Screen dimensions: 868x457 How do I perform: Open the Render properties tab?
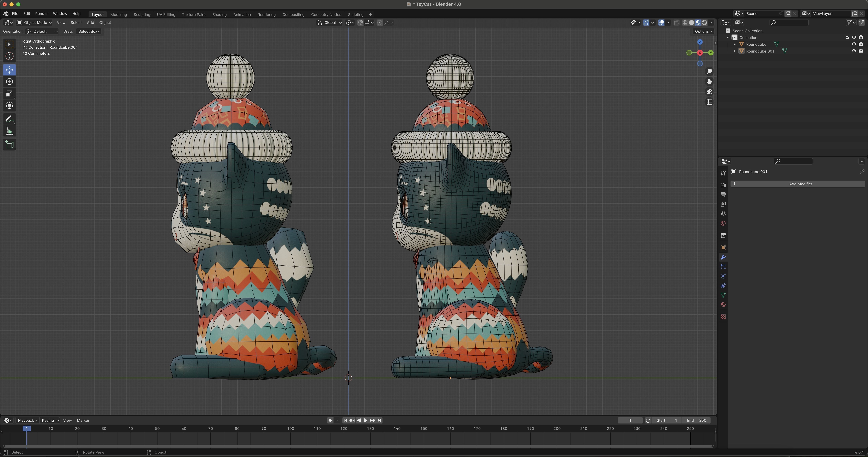coord(723,185)
